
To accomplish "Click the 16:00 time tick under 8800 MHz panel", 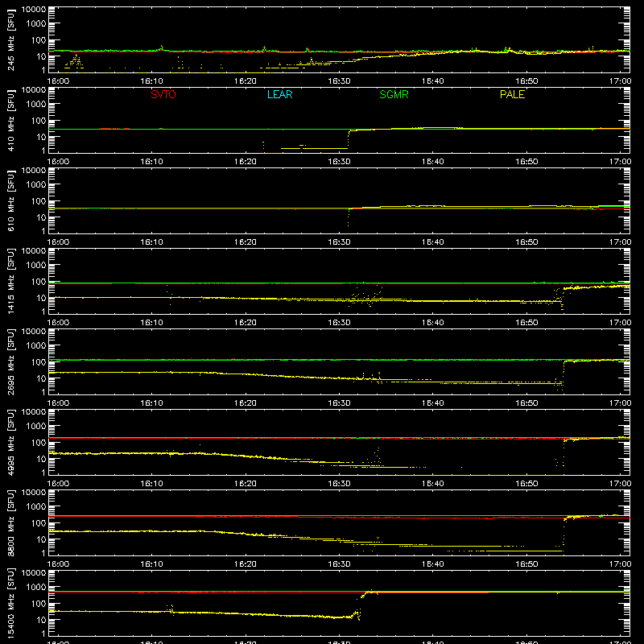I will point(58,564).
